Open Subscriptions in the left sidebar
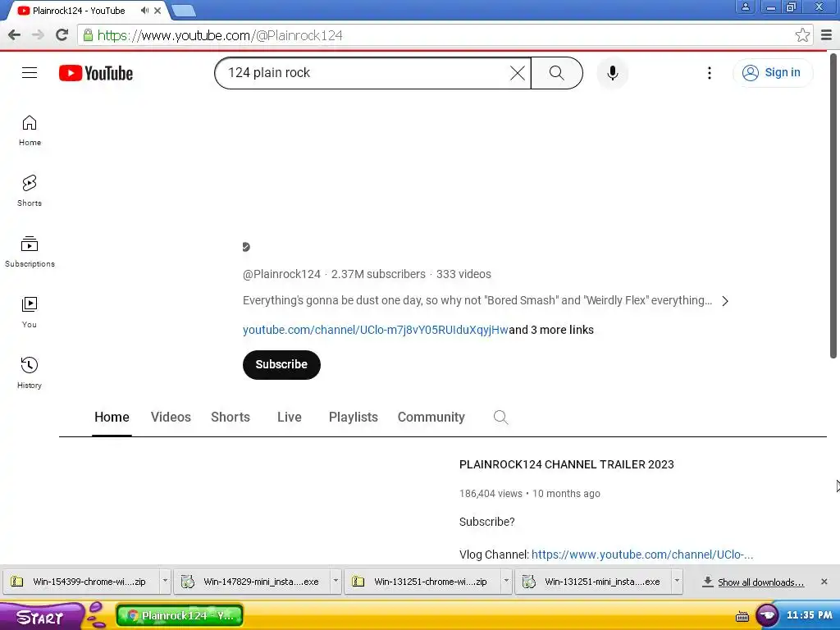The image size is (840, 630). [x=30, y=252]
